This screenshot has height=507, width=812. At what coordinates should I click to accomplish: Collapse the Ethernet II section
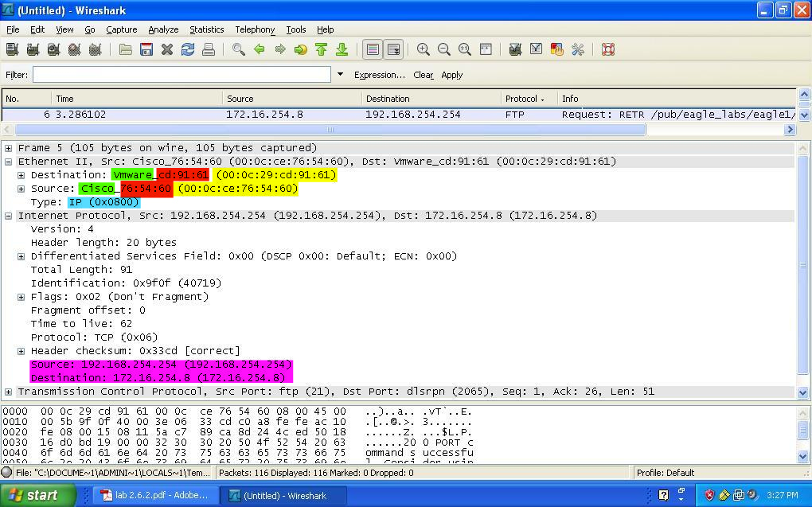8,162
